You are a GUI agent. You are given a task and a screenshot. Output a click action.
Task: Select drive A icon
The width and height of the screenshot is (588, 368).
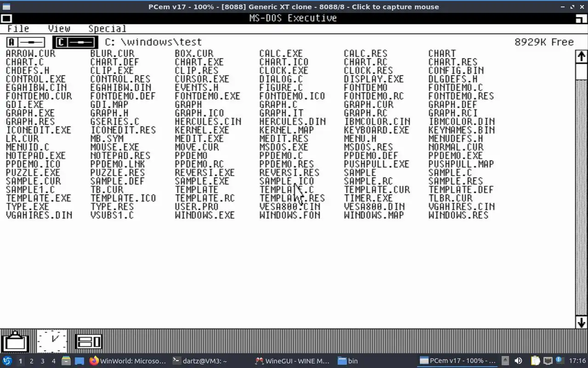pyautogui.click(x=26, y=42)
